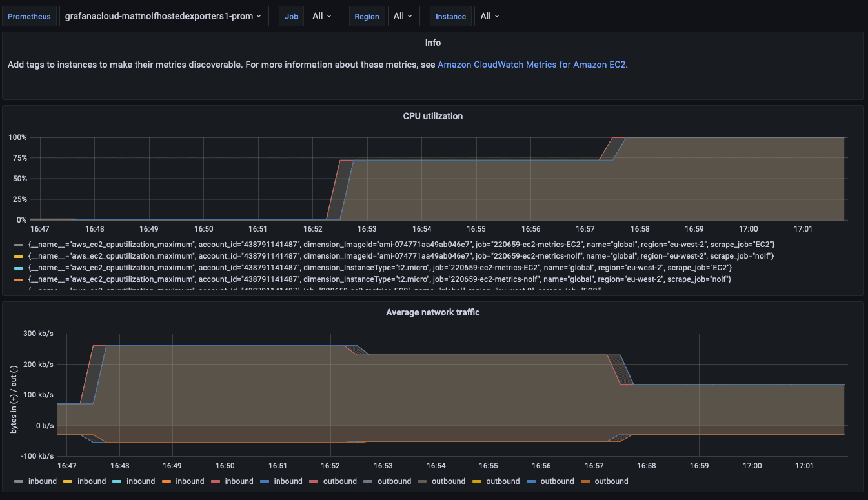Open Average network traffic panel title menu
Screen dimensions: 868x500
pos(433,312)
